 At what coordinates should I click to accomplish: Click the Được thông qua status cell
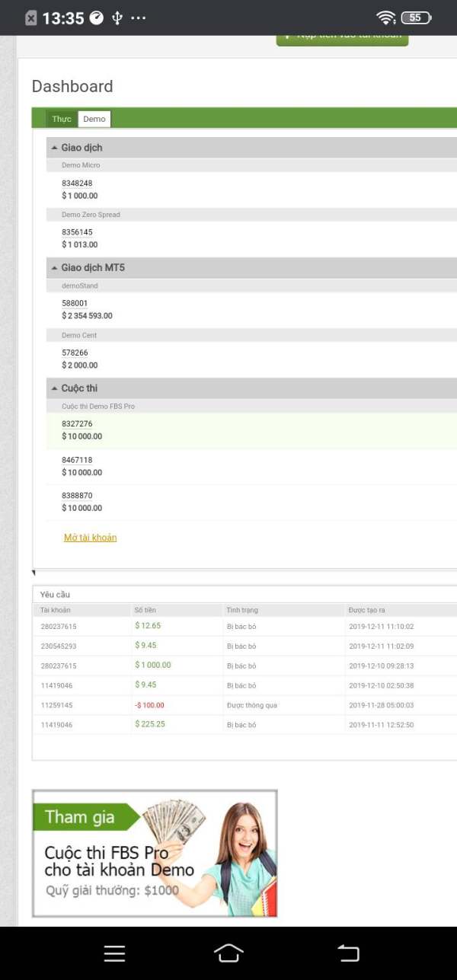point(252,705)
